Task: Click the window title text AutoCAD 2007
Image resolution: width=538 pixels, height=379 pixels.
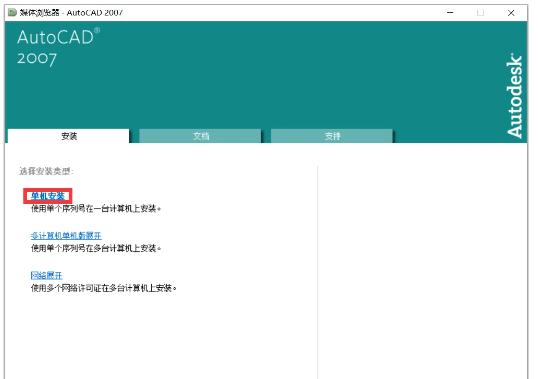Action: pos(95,13)
